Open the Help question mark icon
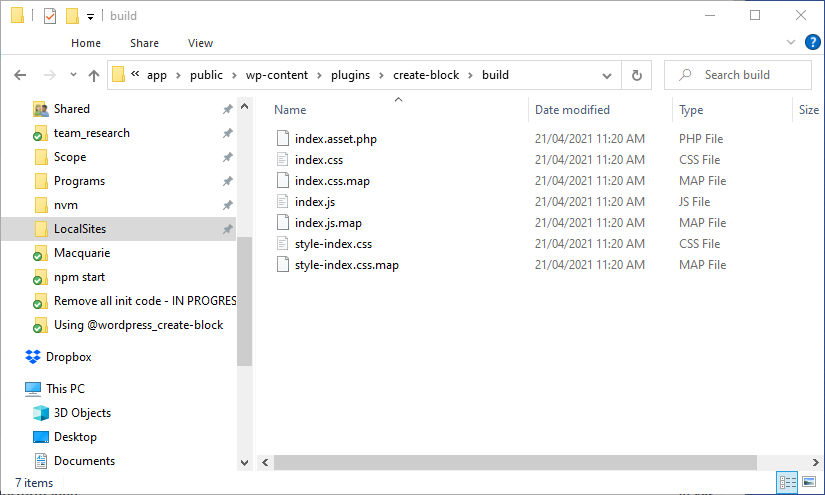 pyautogui.click(x=813, y=42)
